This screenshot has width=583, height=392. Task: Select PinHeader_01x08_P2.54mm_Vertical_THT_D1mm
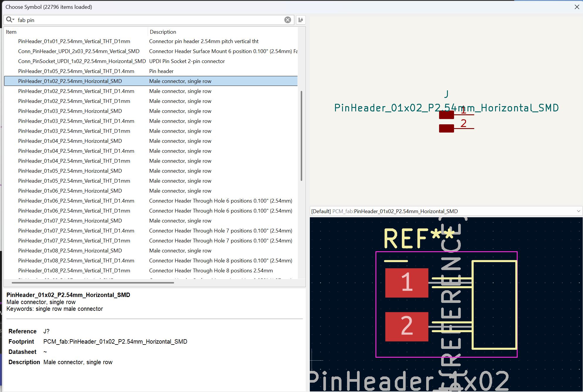[x=74, y=271]
